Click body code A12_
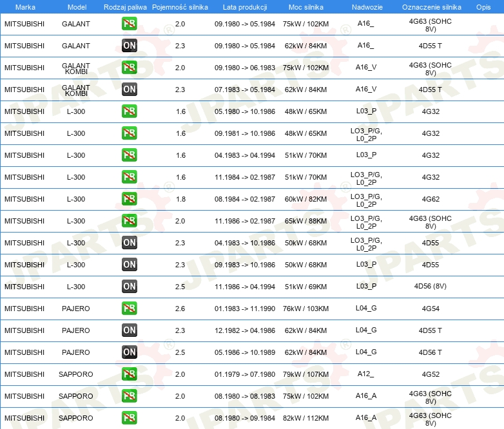Viewport: 504px width, 429px height. point(365,374)
